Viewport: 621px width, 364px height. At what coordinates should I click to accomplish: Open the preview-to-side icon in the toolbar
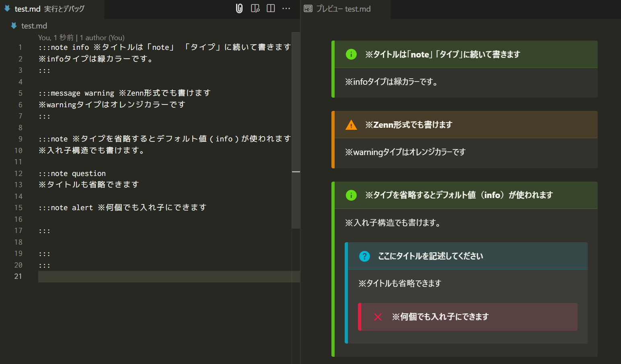click(x=255, y=8)
